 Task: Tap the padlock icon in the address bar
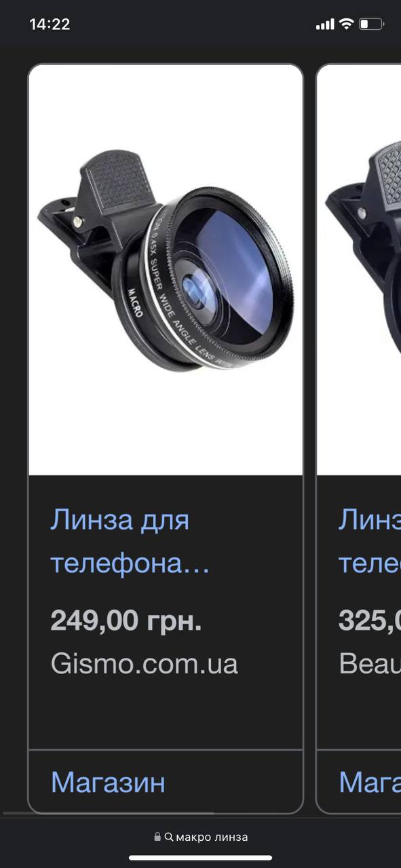157,837
